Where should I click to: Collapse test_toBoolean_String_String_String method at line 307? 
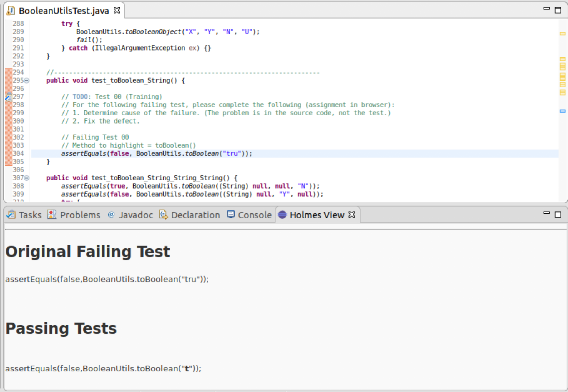[x=27, y=178]
